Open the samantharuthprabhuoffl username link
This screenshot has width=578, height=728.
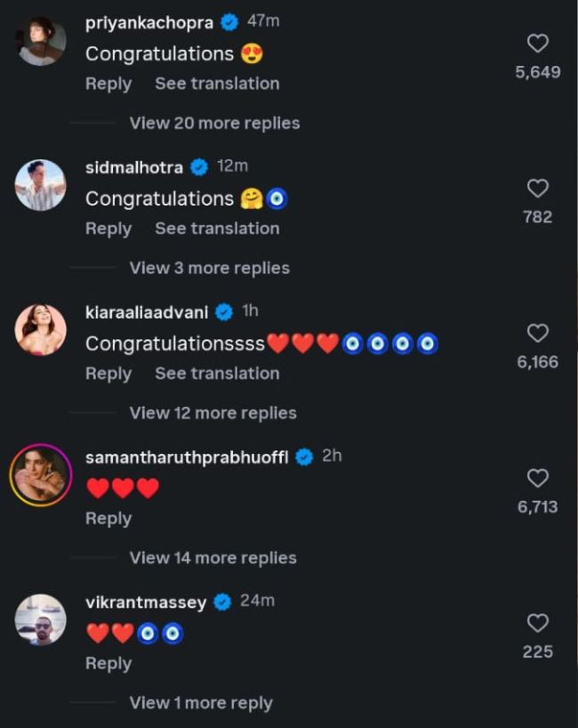pyautogui.click(x=187, y=457)
